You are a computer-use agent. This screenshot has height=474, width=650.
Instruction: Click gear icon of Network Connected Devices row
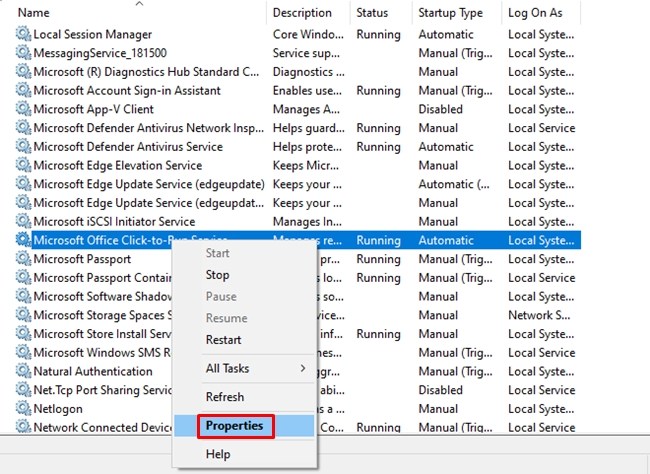tap(23, 427)
